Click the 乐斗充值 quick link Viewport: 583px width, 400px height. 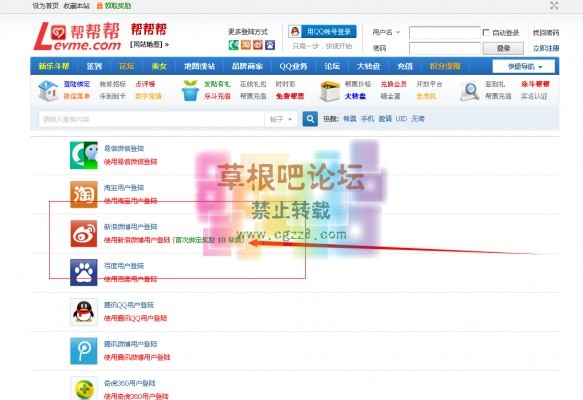[x=217, y=96]
